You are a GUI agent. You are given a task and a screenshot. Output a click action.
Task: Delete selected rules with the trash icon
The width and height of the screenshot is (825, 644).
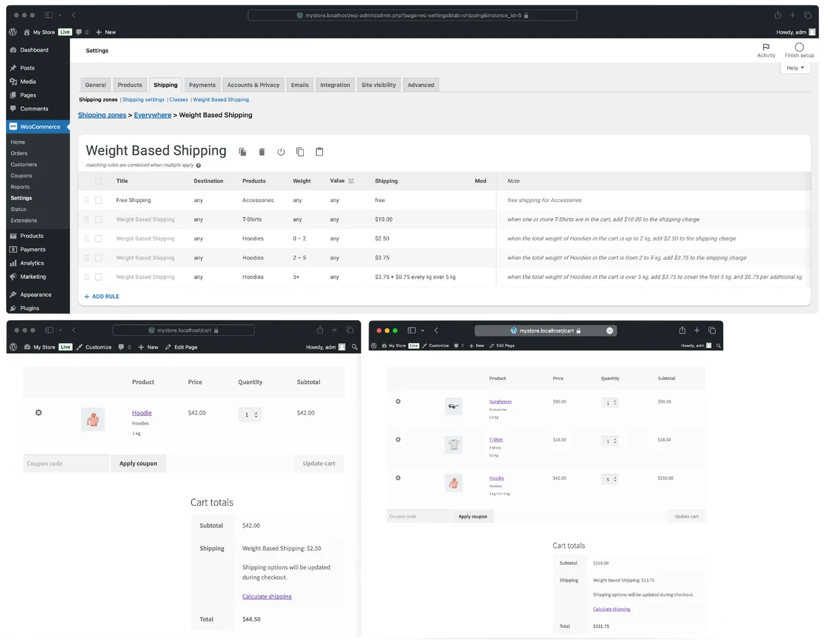261,152
